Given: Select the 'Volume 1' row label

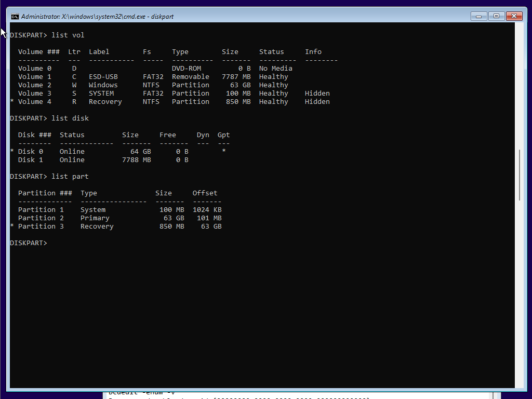Looking at the screenshot, I should tap(35, 77).
